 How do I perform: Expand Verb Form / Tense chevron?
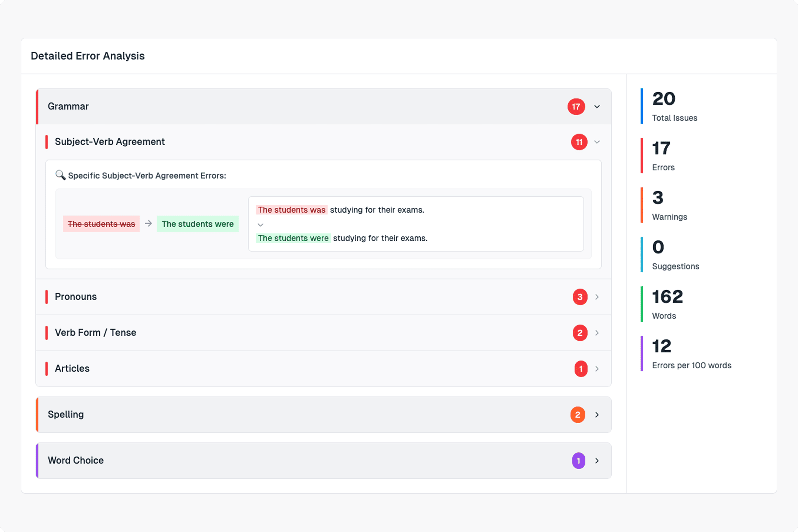[597, 333]
